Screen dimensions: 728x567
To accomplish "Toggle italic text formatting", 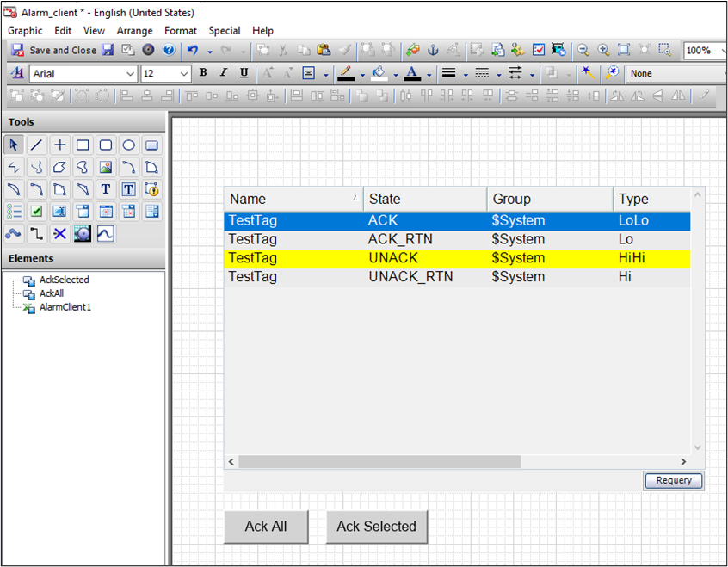I will (223, 73).
